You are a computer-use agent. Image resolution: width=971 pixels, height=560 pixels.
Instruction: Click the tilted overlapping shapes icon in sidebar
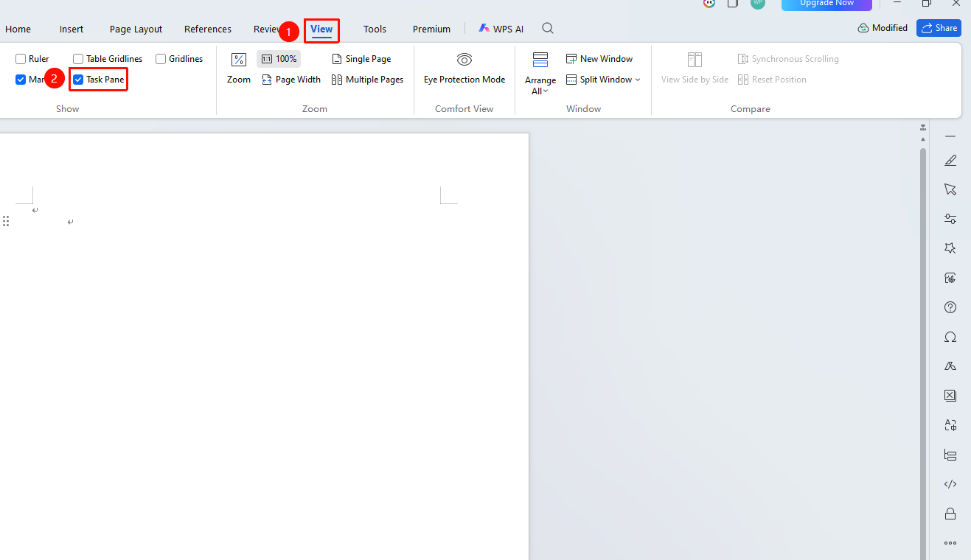pyautogui.click(x=950, y=366)
